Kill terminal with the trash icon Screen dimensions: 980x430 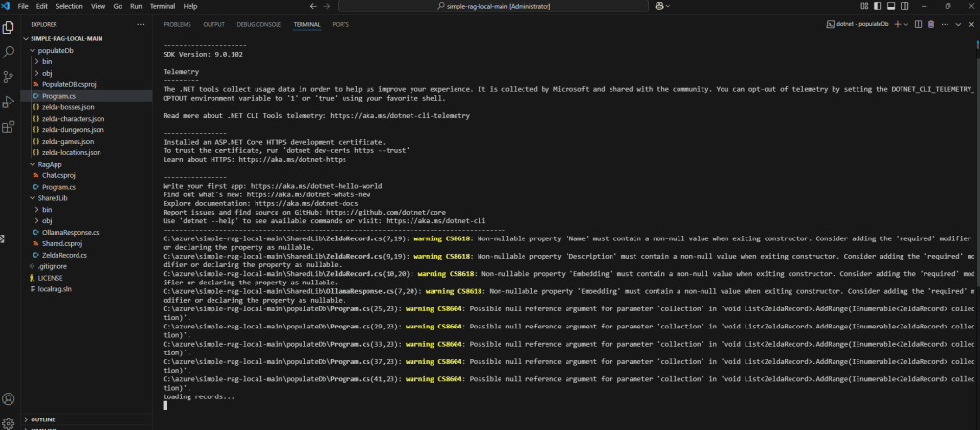(x=931, y=24)
